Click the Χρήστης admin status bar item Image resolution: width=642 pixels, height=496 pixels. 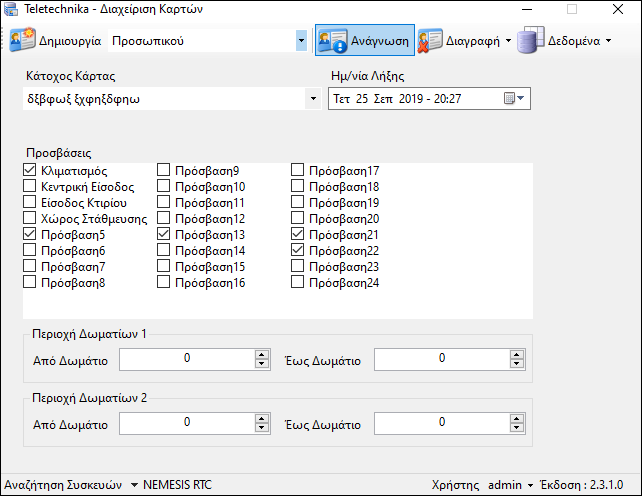point(482,485)
